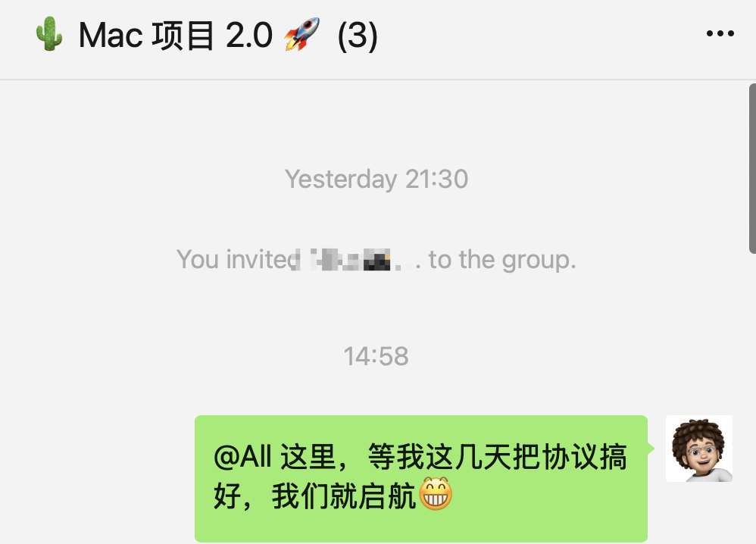Click the 14:58 timestamp label
Screen dimensions: 756x544
point(376,356)
